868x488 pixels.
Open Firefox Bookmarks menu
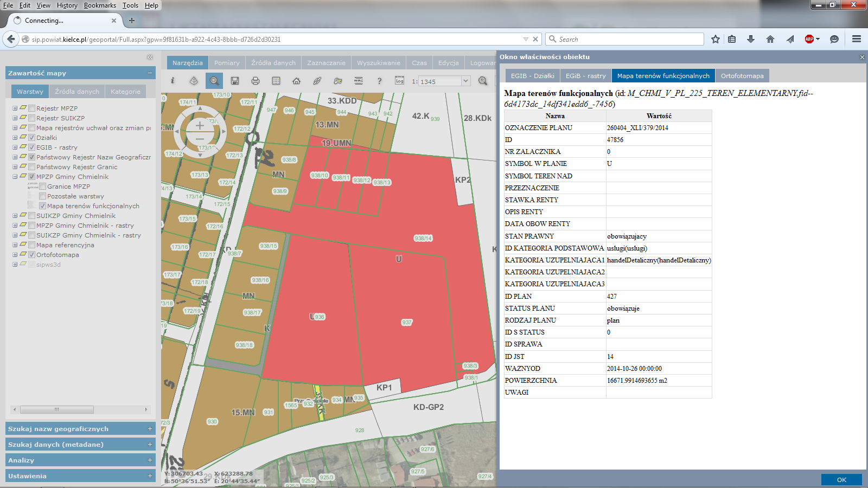point(100,5)
